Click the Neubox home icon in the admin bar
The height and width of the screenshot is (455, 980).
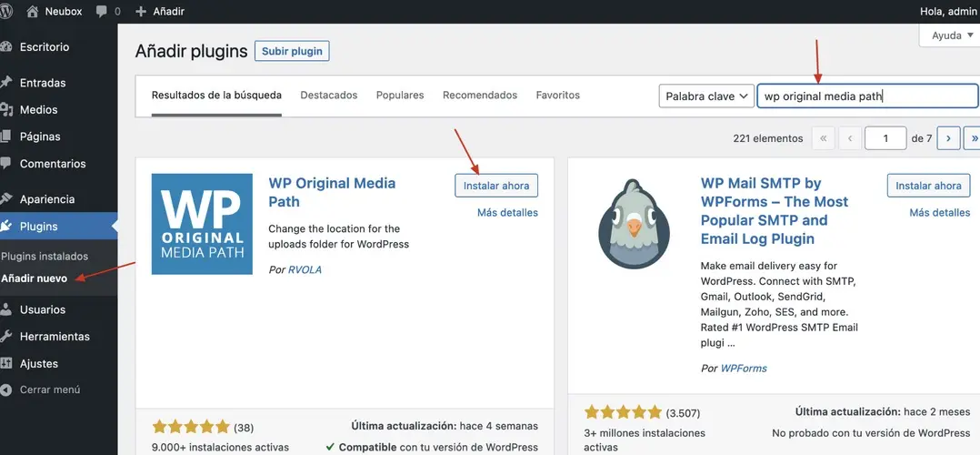coord(33,11)
